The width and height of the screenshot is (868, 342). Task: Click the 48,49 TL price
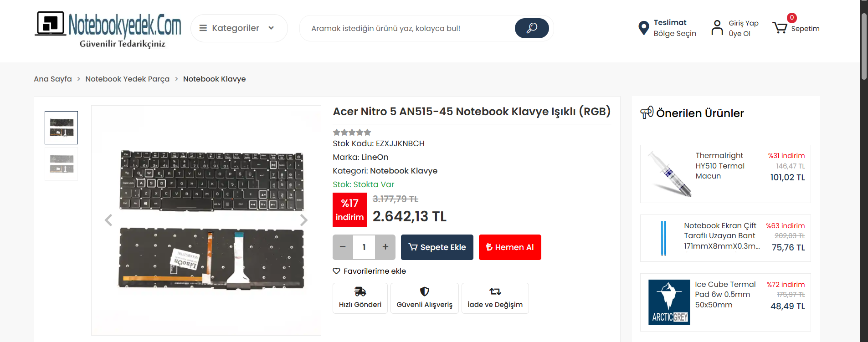(788, 306)
